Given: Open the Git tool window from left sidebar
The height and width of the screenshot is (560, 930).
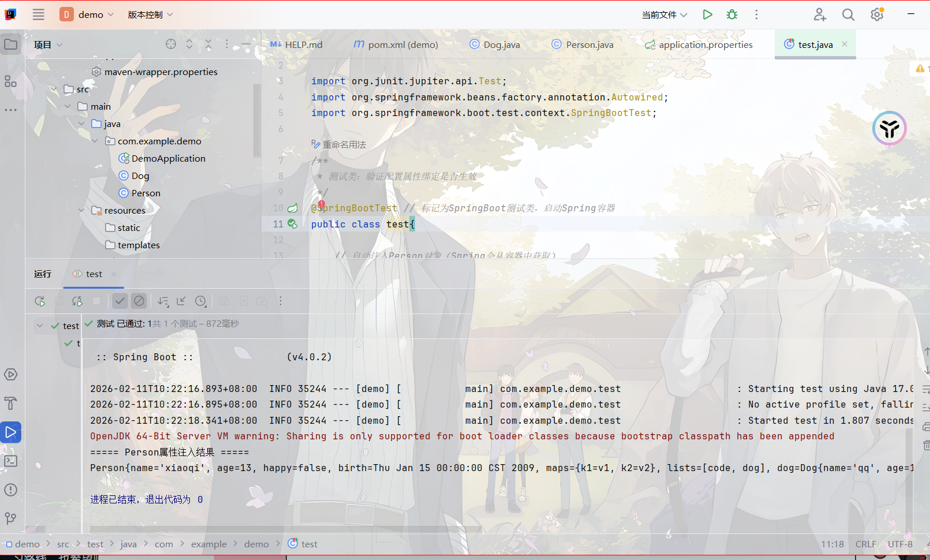Looking at the screenshot, I should click(x=10, y=518).
